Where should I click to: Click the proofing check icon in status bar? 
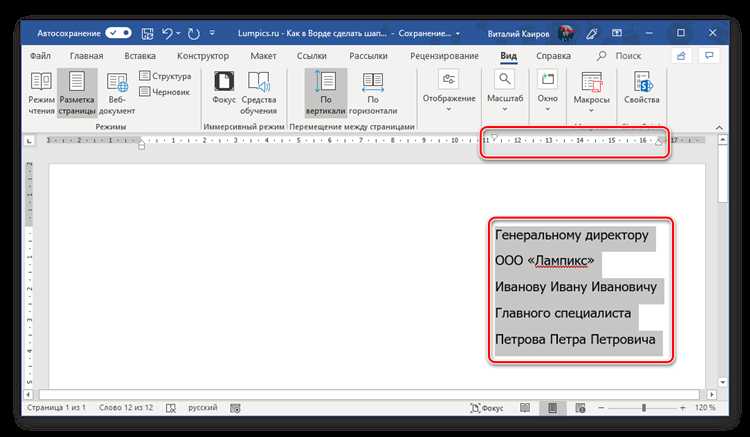coord(171,408)
